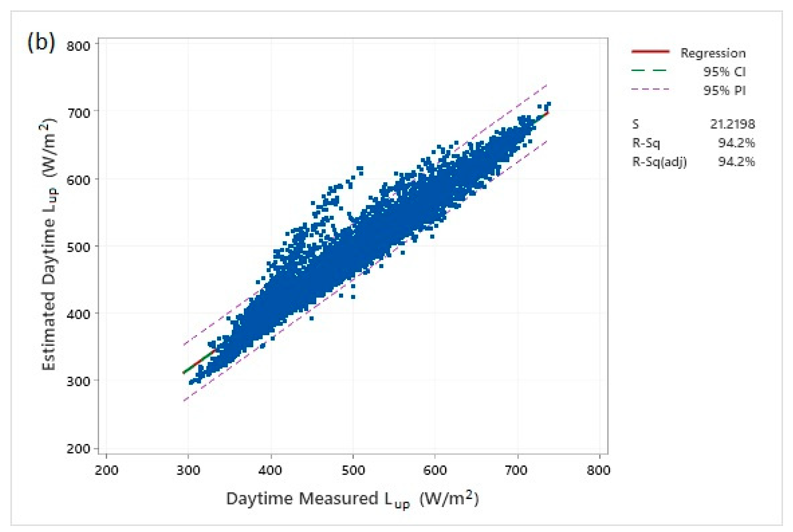
Task: Click the x-axis tick label 500
Action: click(x=353, y=470)
